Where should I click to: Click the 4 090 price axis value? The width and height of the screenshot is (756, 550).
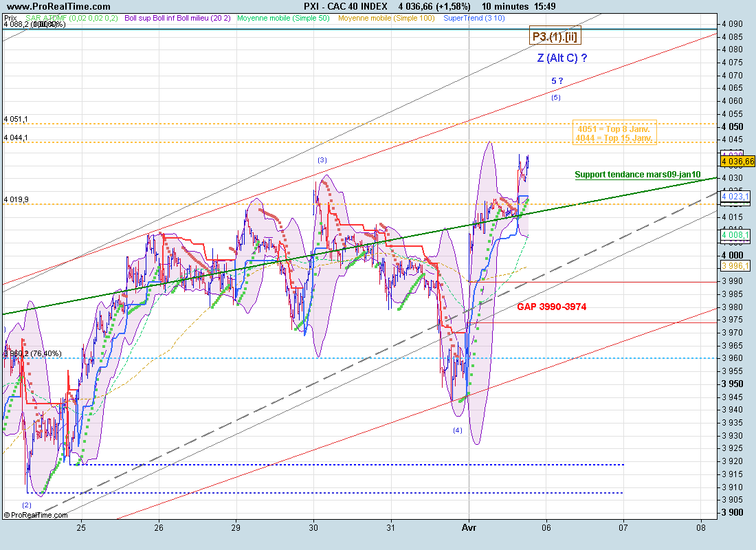[733, 23]
